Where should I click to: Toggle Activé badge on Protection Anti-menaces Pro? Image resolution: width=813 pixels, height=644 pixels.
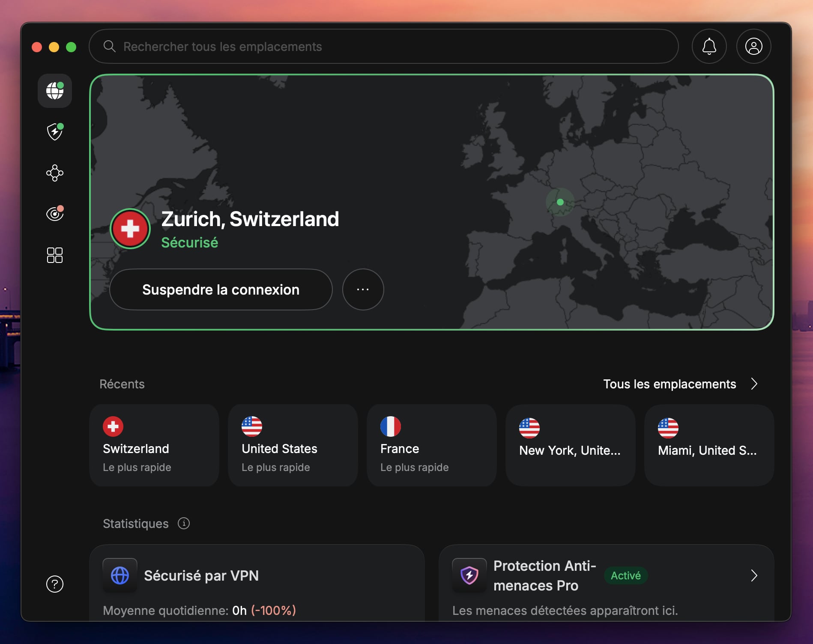(625, 575)
